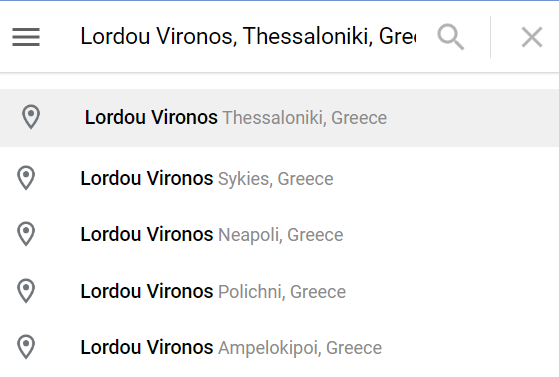
Task: Click the pin icon beside Sykies suggestion
Action: 26,178
